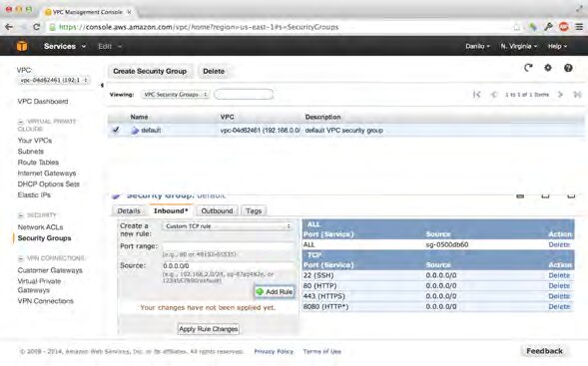The height and width of the screenshot is (366, 588).
Task: Click the browser back arrow
Action: pyautogui.click(x=9, y=27)
